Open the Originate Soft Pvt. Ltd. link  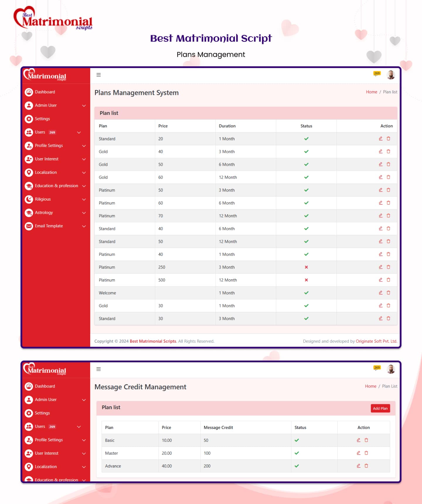coord(376,341)
